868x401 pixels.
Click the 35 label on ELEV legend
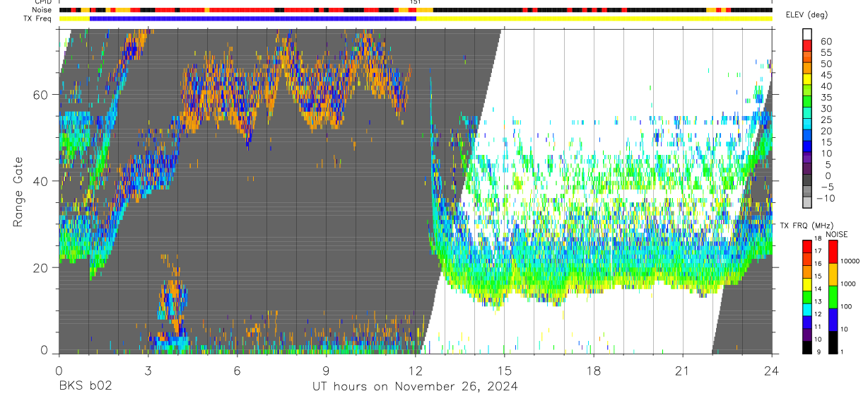pos(826,98)
